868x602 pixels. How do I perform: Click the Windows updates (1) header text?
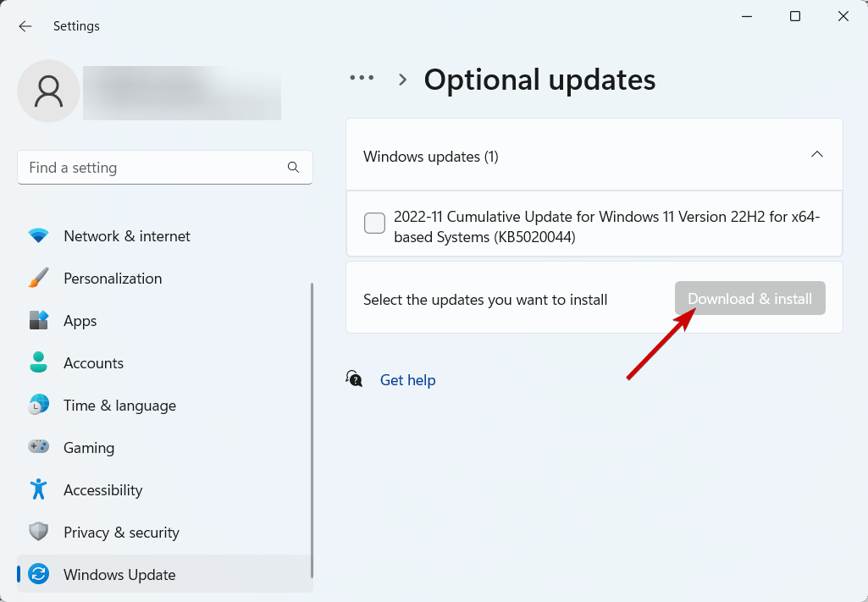(x=431, y=157)
